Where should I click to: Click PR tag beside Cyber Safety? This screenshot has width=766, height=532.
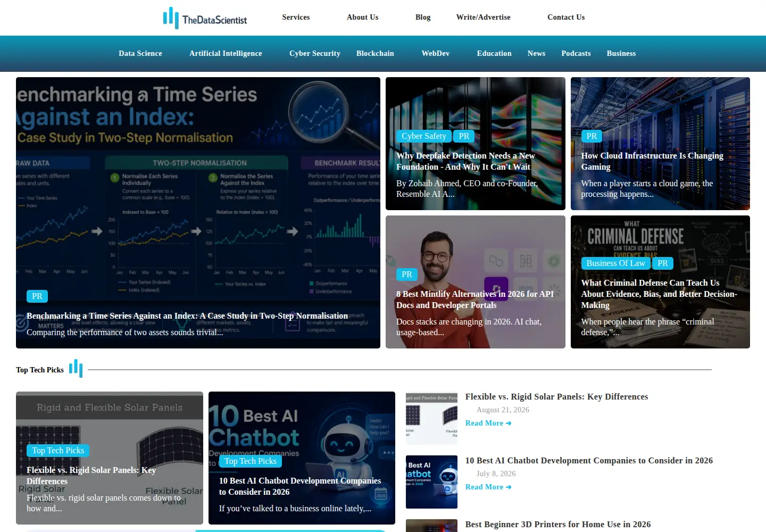[x=464, y=136]
